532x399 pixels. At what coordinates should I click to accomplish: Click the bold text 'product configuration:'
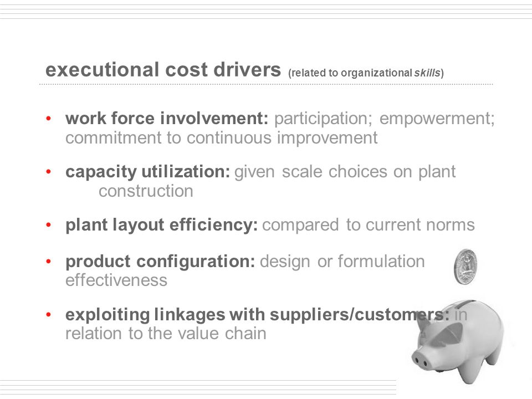160,261
